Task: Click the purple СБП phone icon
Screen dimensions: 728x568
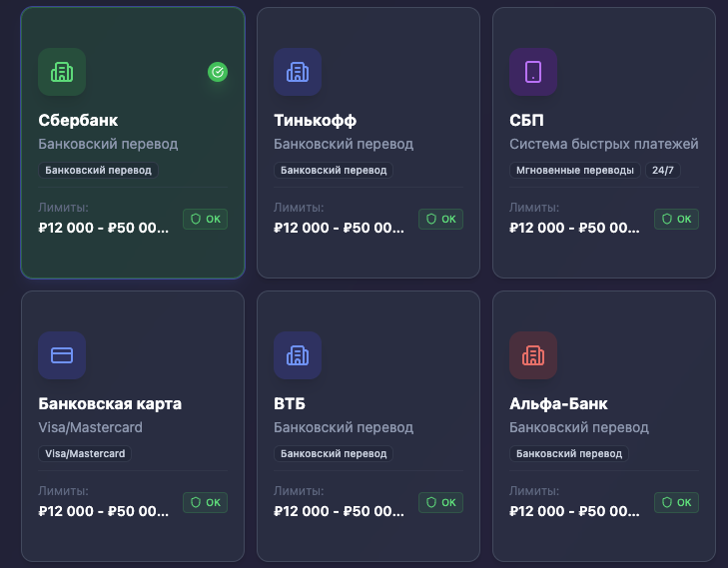Action: [x=533, y=72]
